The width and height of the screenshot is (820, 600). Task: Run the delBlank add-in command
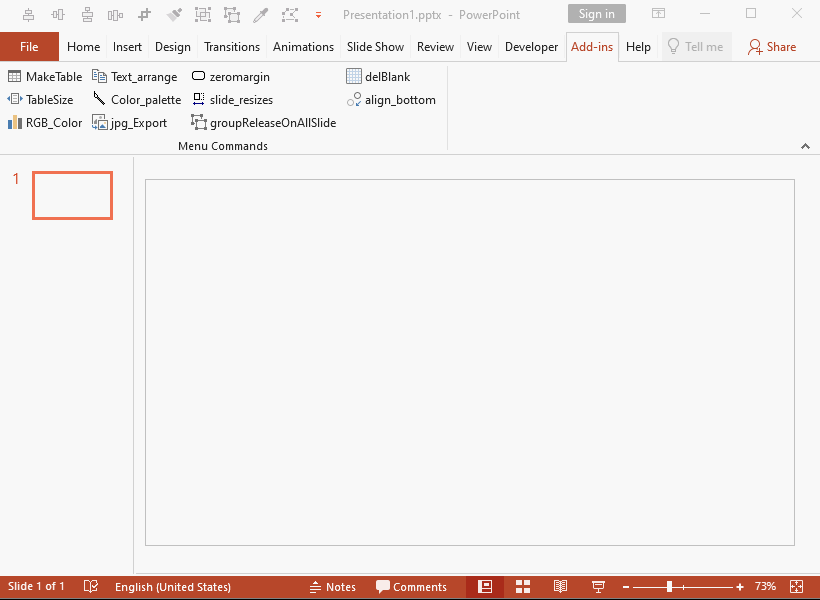pos(378,77)
